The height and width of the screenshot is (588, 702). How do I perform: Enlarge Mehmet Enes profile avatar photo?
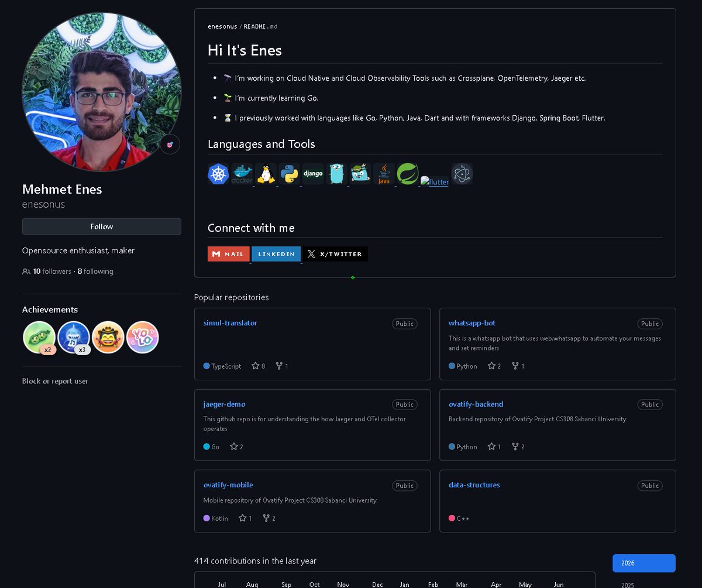tap(102, 91)
